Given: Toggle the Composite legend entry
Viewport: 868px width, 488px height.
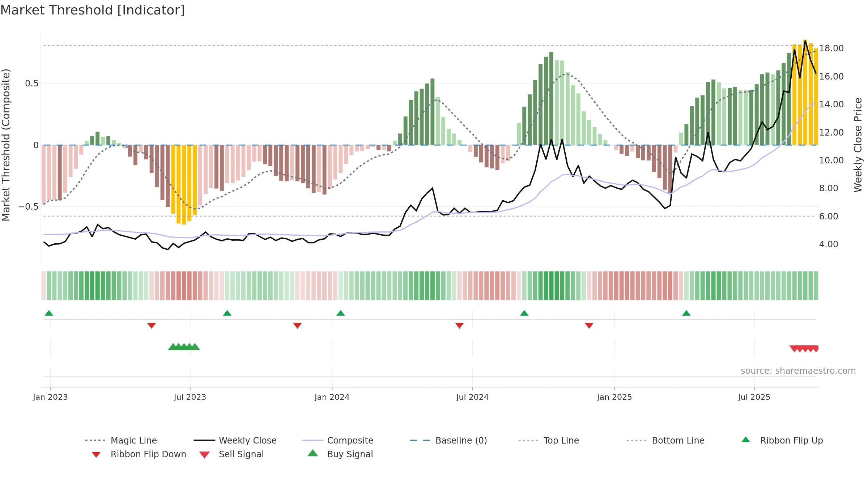Looking at the screenshot, I should pos(338,440).
